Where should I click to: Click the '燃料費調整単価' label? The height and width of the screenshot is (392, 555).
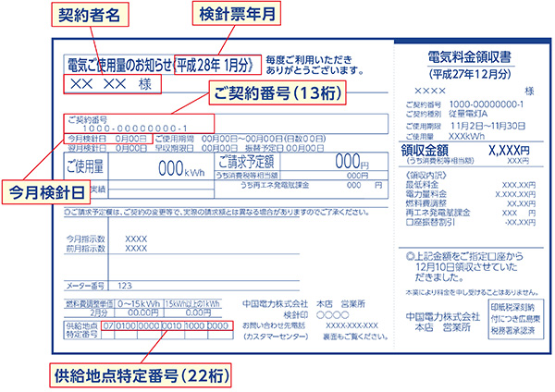(89, 303)
